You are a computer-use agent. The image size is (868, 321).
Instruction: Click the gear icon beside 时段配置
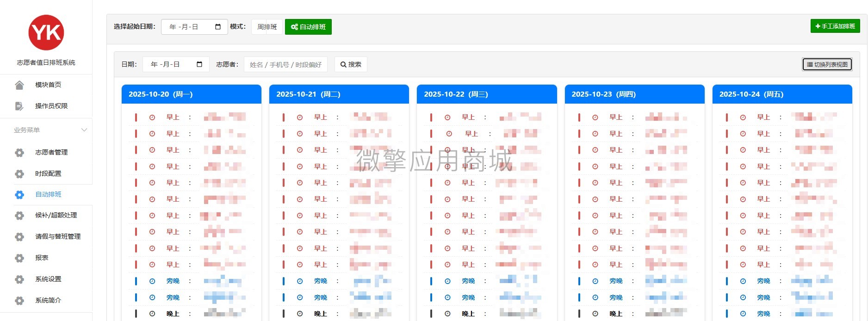[19, 173]
